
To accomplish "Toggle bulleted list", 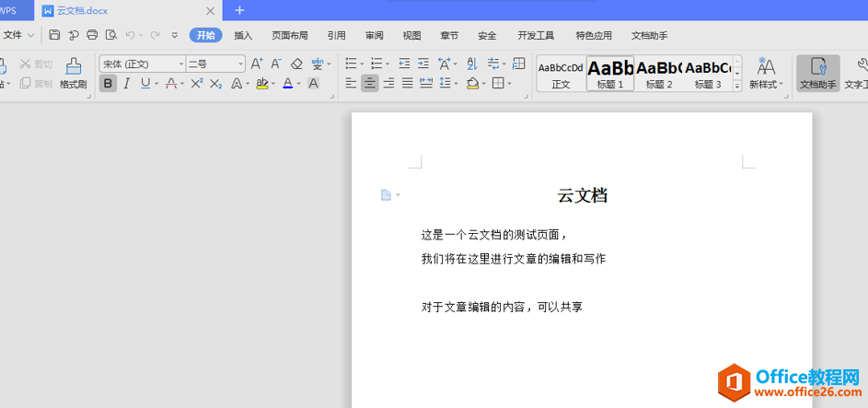I will click(x=351, y=64).
